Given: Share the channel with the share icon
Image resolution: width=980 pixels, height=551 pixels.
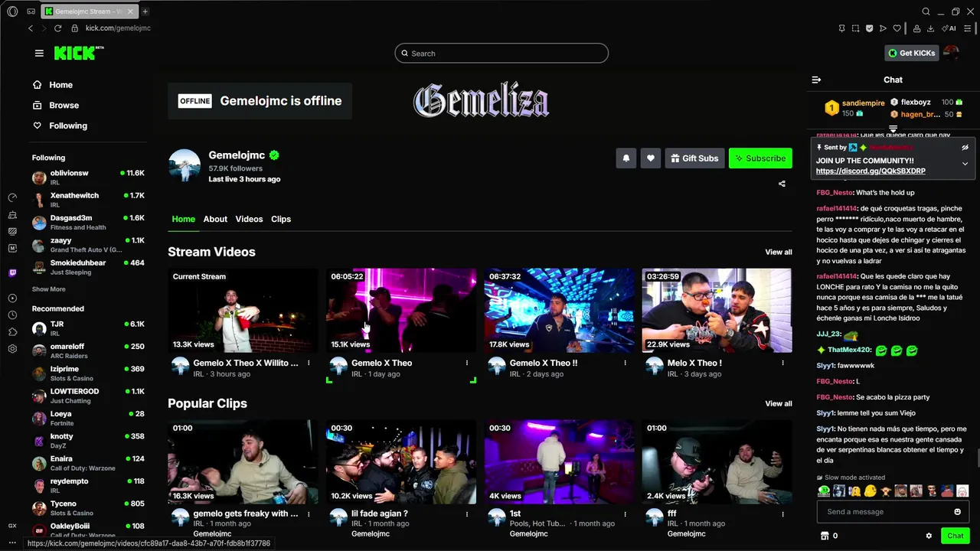Looking at the screenshot, I should coord(782,184).
